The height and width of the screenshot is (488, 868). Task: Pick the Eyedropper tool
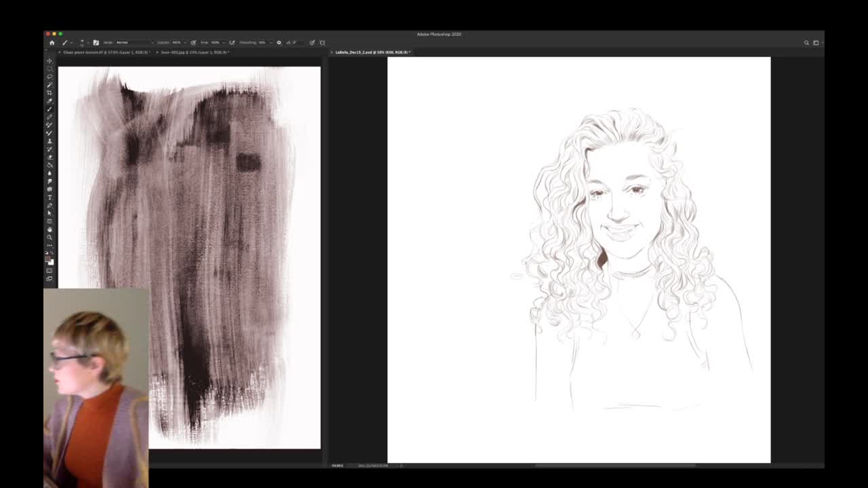[49, 100]
